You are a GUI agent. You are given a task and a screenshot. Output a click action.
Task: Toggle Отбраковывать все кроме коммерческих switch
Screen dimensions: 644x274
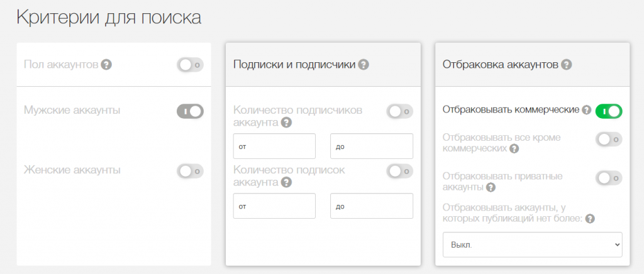(608, 140)
